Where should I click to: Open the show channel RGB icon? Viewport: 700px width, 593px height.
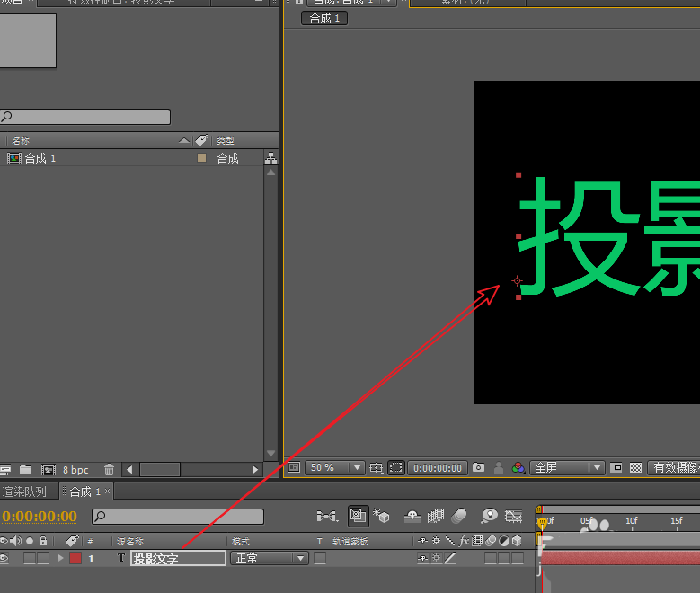[518, 467]
